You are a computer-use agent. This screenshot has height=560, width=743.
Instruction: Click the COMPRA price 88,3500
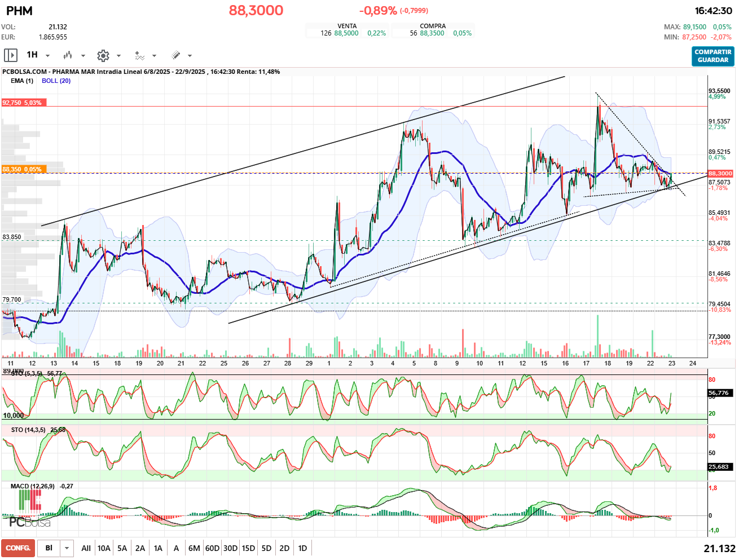pyautogui.click(x=432, y=33)
